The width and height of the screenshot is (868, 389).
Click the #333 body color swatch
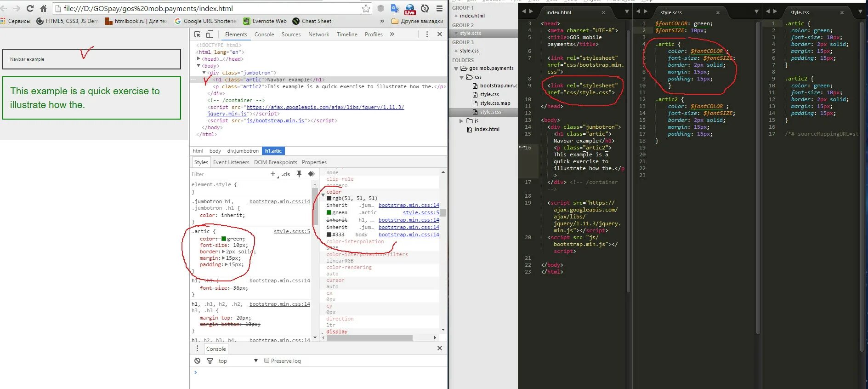329,235
